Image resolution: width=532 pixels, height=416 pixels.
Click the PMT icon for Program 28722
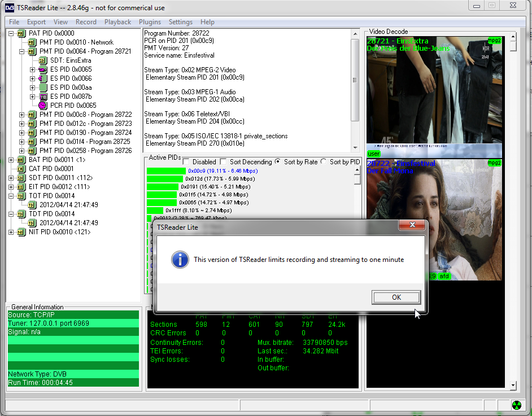tap(32, 115)
